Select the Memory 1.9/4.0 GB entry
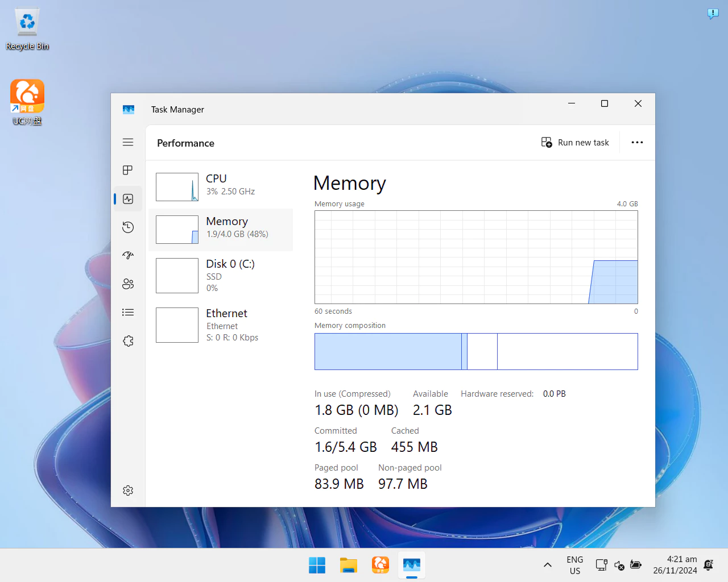The width and height of the screenshot is (728, 582). [221, 230]
